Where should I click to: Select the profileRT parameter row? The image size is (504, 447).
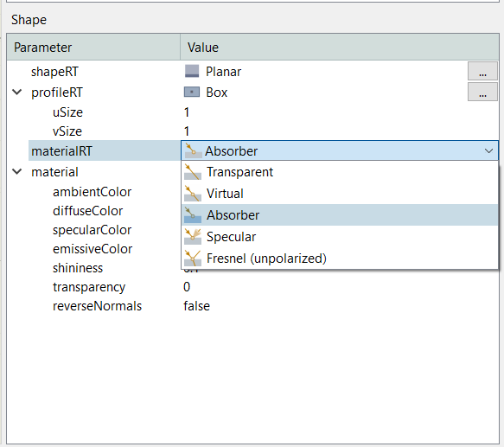[57, 93]
